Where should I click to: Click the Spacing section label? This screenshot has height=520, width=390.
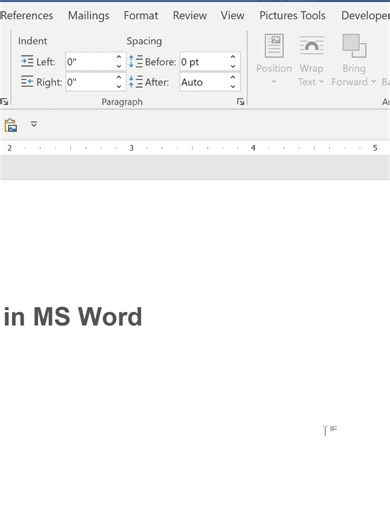pos(144,41)
